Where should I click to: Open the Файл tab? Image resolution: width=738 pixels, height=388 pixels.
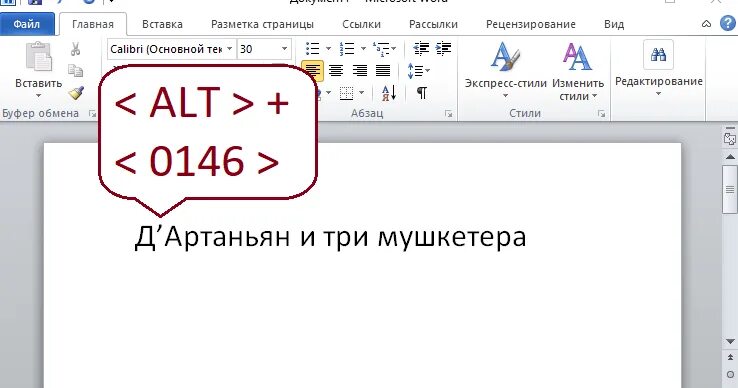(27, 24)
